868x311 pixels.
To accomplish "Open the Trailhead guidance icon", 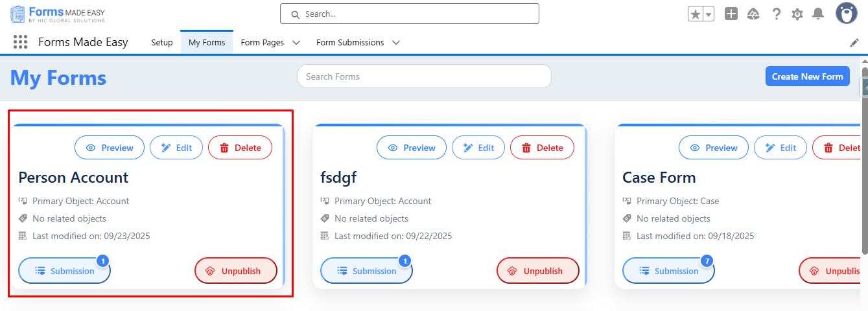I will [753, 14].
